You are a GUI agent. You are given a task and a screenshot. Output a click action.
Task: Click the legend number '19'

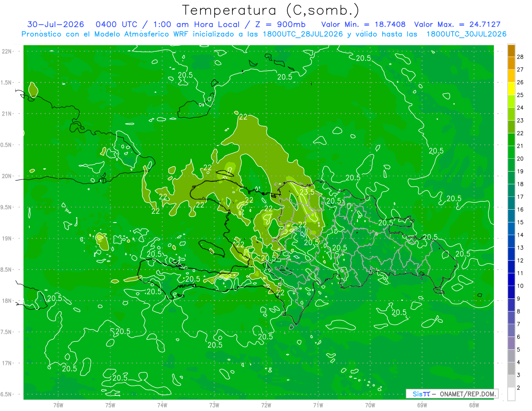coord(520,171)
